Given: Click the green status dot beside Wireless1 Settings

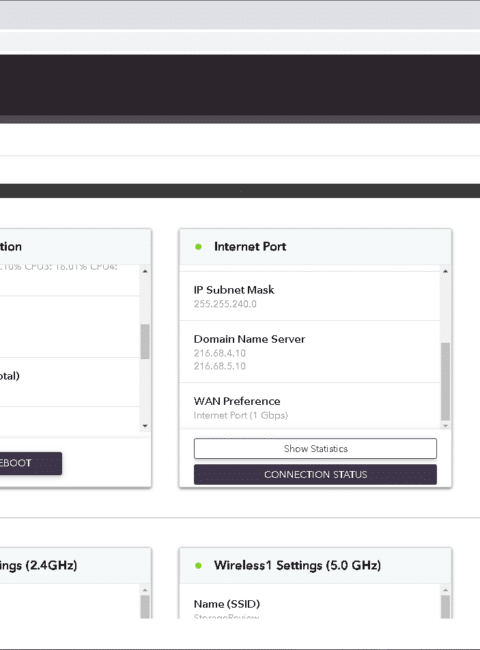Looking at the screenshot, I should tap(198, 565).
